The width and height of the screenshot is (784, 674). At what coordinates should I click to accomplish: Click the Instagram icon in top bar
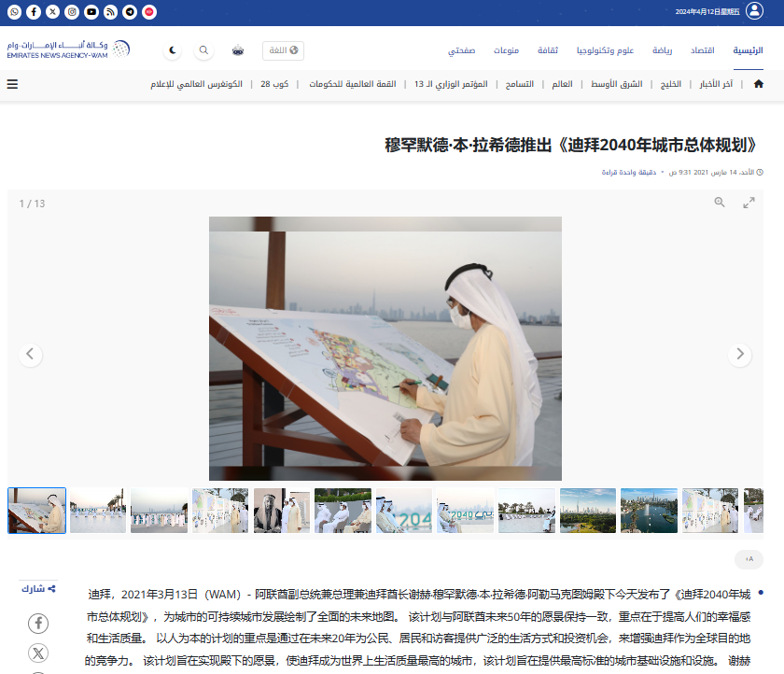[72, 12]
